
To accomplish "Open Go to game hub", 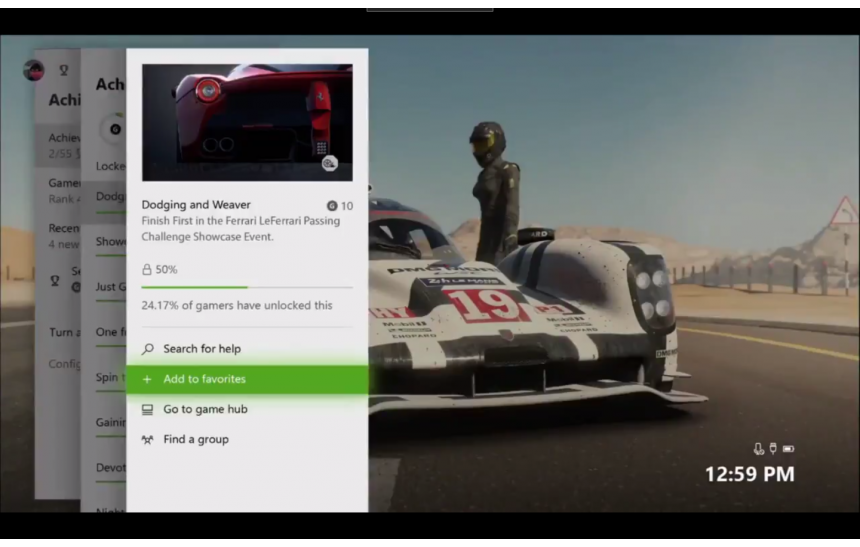I will 247,409.
